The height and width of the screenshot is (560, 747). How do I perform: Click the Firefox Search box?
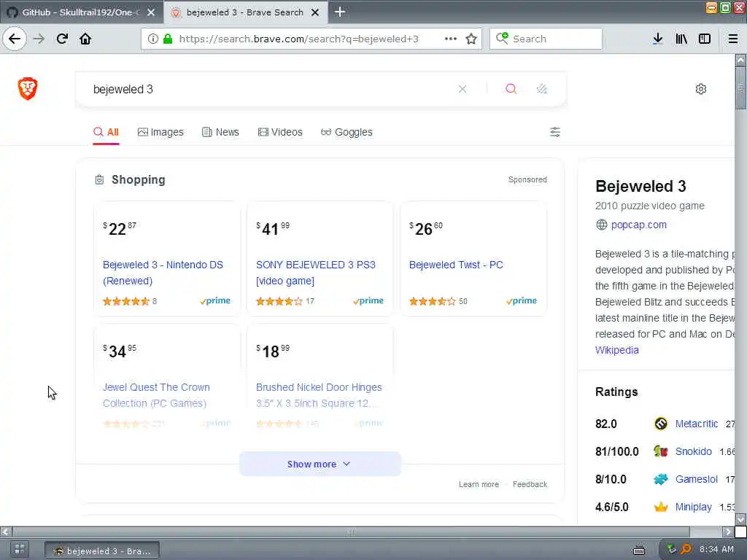[x=546, y=39]
